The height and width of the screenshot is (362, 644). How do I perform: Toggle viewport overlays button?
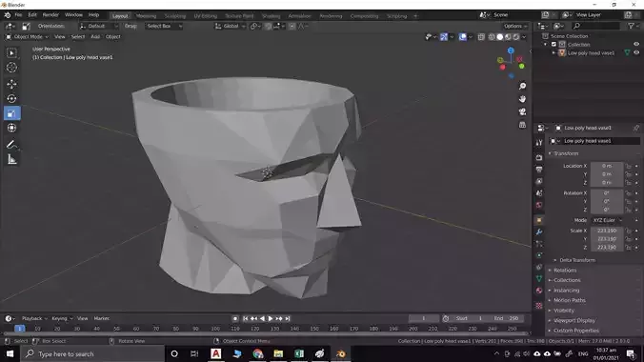(x=463, y=37)
